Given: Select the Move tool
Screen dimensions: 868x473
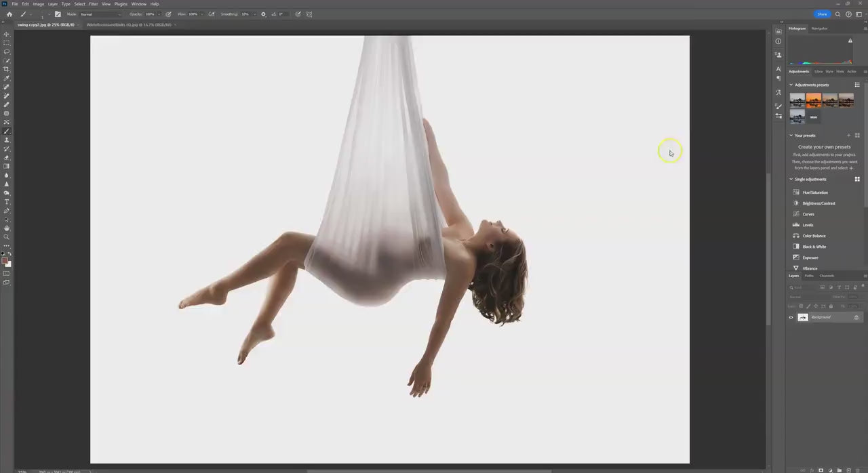Looking at the screenshot, I should [x=7, y=34].
